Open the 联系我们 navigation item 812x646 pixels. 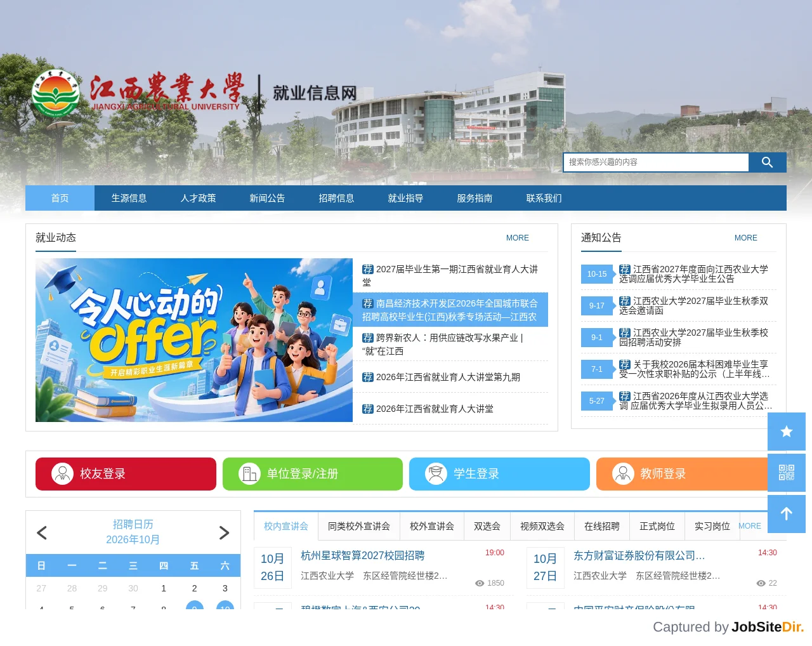[x=544, y=198]
